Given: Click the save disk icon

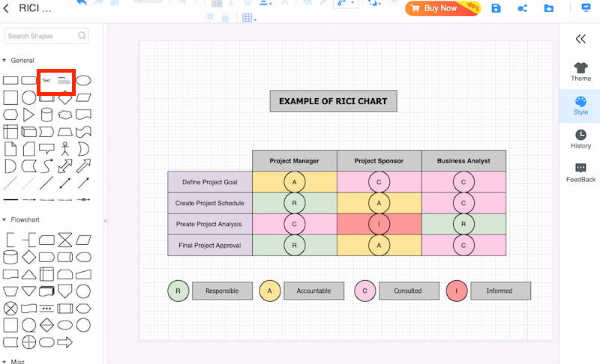Looking at the screenshot, I should coord(496,8).
